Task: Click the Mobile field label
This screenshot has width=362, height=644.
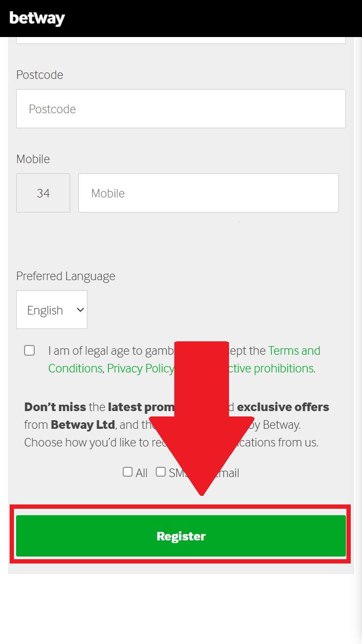Action: tap(33, 159)
